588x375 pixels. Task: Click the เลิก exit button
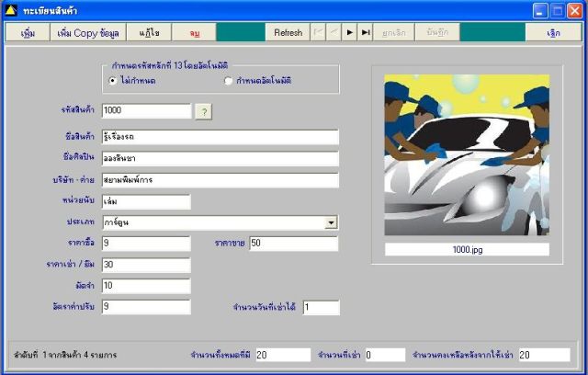coord(553,32)
